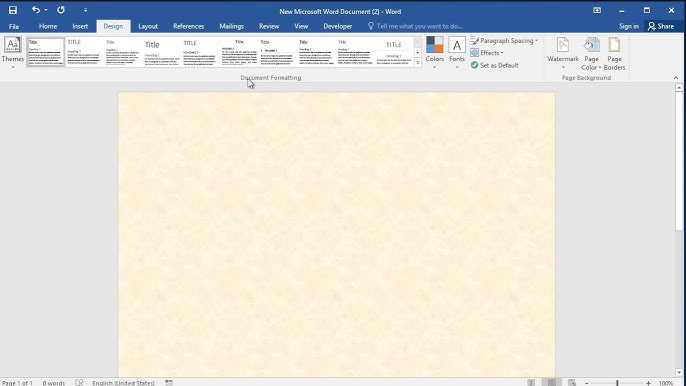Click the macro recording icon in status bar
This screenshot has height=386, width=686.
pyautogui.click(x=169, y=383)
